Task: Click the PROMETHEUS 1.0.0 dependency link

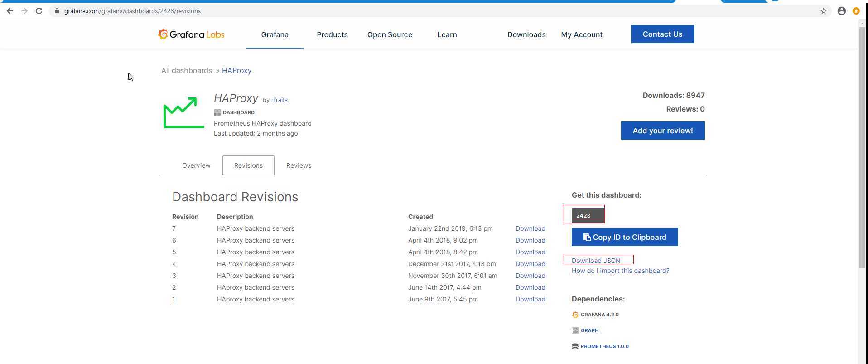Action: pyautogui.click(x=604, y=346)
